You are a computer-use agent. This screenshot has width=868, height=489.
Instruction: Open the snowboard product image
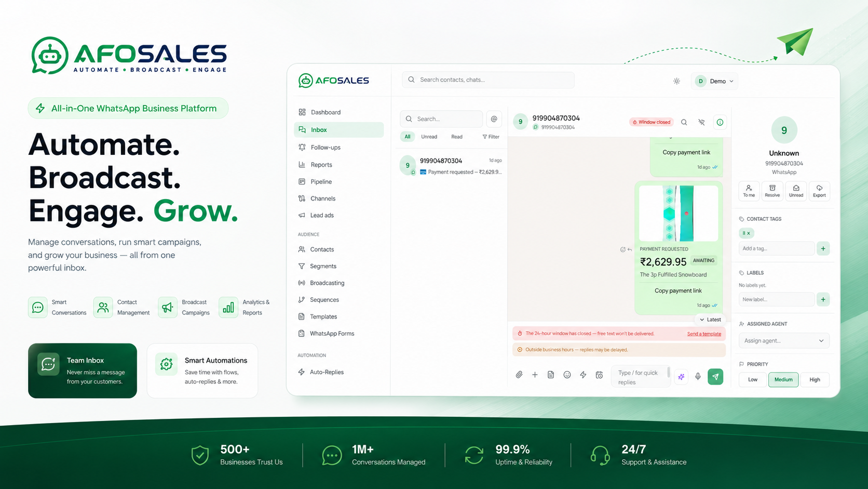678,213
